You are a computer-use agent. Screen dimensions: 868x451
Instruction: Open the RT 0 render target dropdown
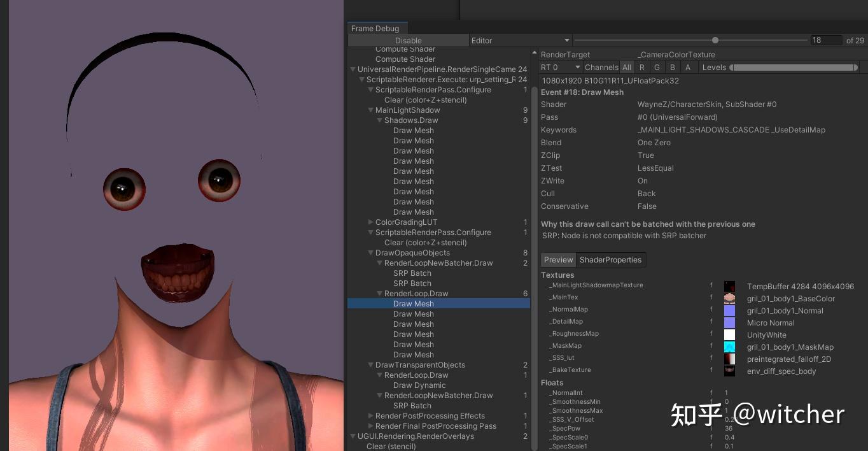(560, 67)
